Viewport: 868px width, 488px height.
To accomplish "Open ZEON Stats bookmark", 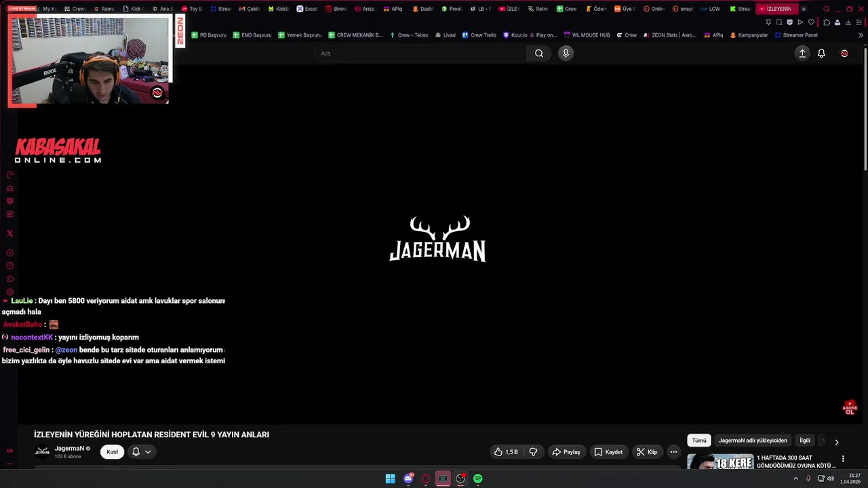I will 670,35.
